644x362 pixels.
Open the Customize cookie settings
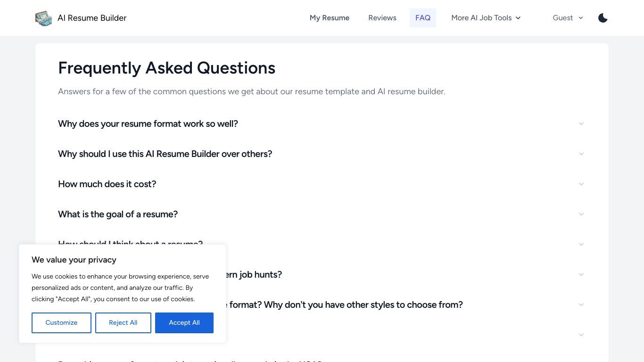(x=61, y=323)
